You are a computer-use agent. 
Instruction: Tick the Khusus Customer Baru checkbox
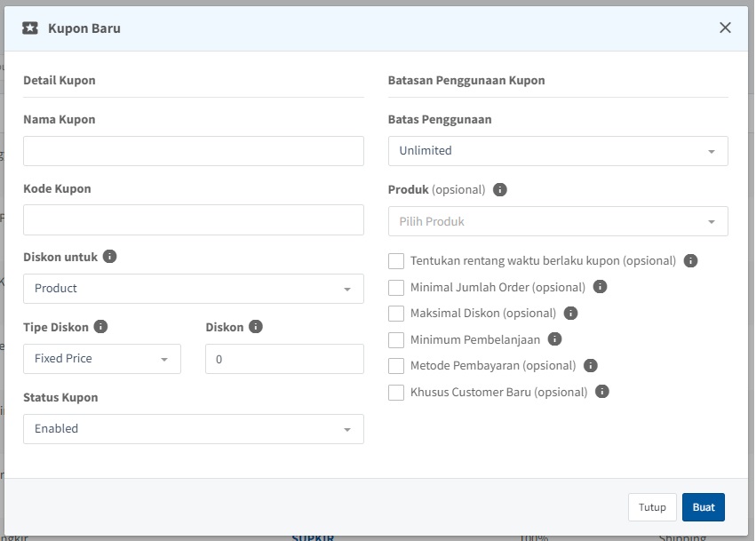[x=396, y=392]
